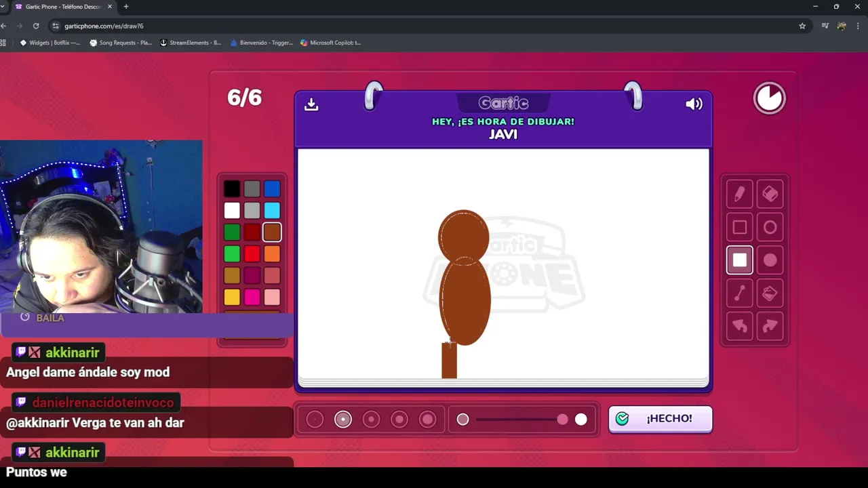Select the fourth brush size
The height and width of the screenshot is (488, 868).
[399, 420]
